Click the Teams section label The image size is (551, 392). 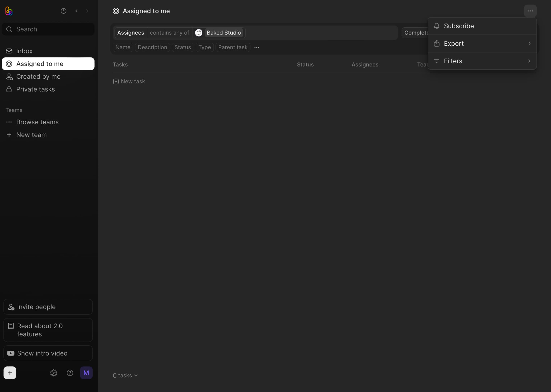[x=14, y=110]
